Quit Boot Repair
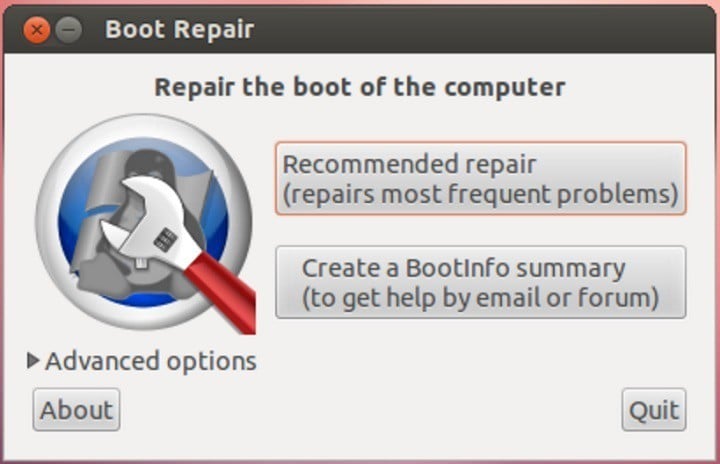720x464 pixels. point(654,410)
